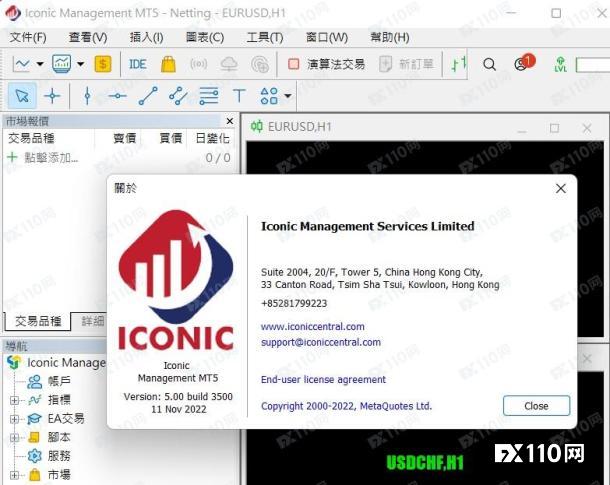The width and height of the screenshot is (610, 485).
Task: Click the green LVL icon
Action: 560,64
